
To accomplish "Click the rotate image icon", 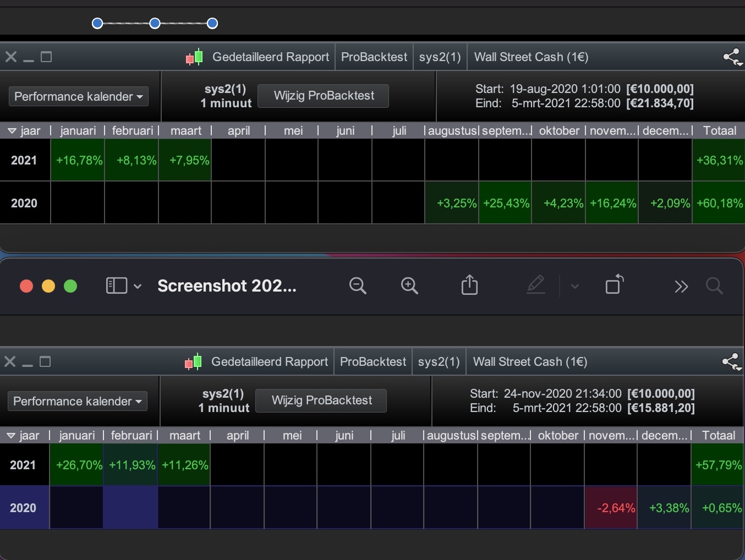I will coord(614,285).
